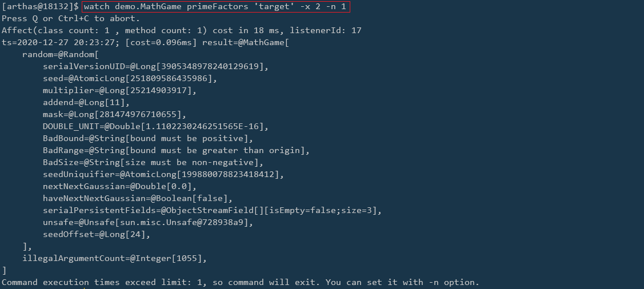Click the result=@MathGame[ opening text
644x289 pixels.
tap(246, 42)
